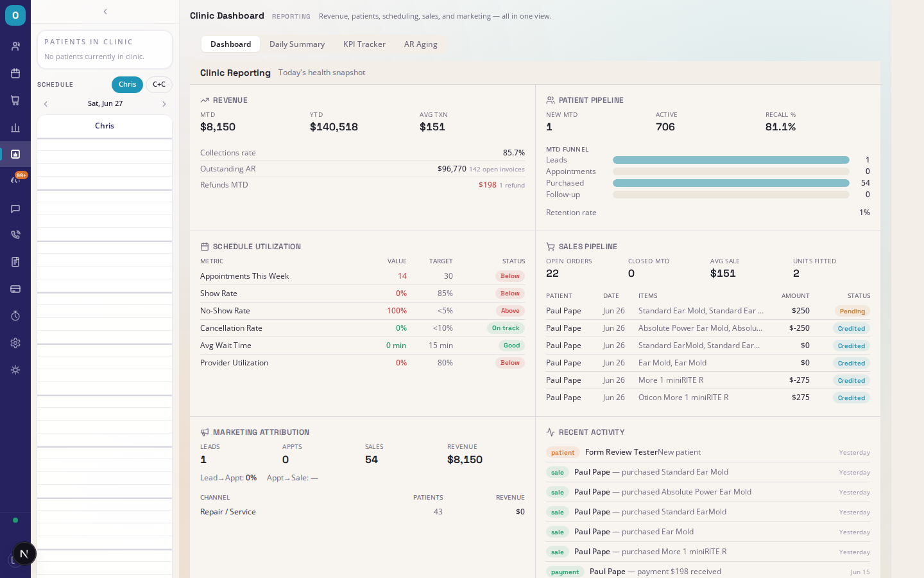The height and width of the screenshot is (578, 924).
Task: Open the shopping cart sidebar icon
Action: [15, 100]
